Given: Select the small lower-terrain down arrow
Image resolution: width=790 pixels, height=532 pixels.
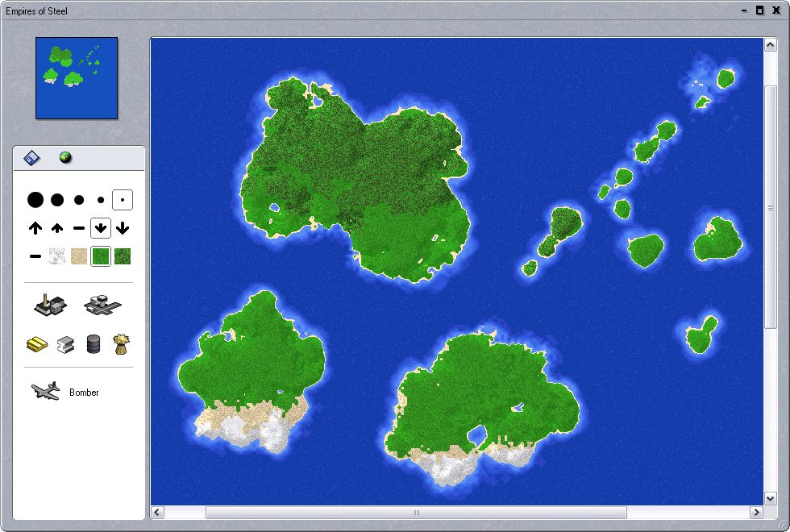Looking at the screenshot, I should coord(101,228).
